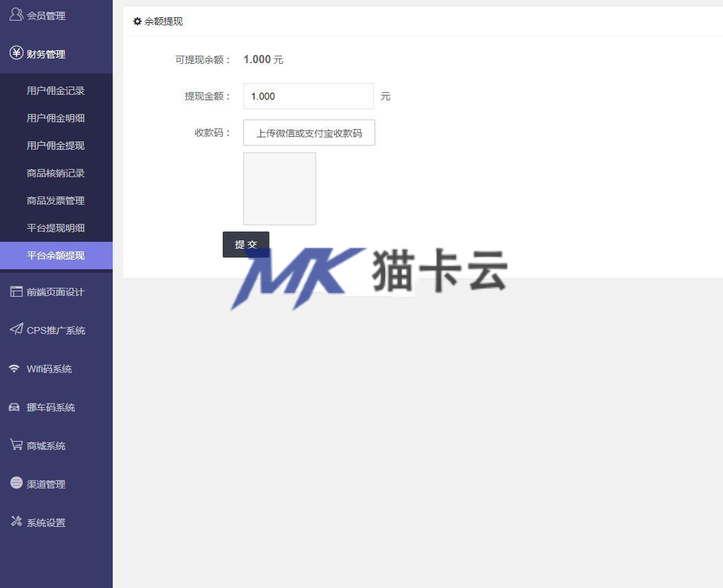
Task: Click the 收款码 label
Action: click(212, 133)
